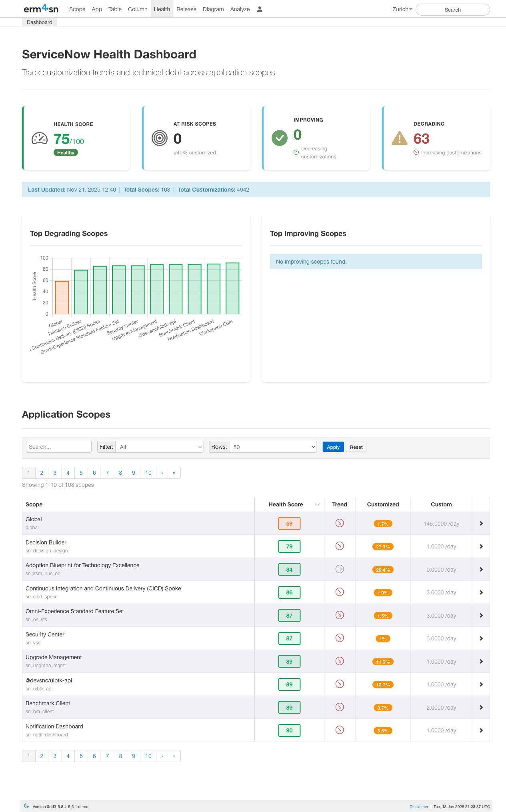Image resolution: width=506 pixels, height=812 pixels.
Task: Go to next page in bottom pagination
Action: tap(162, 756)
